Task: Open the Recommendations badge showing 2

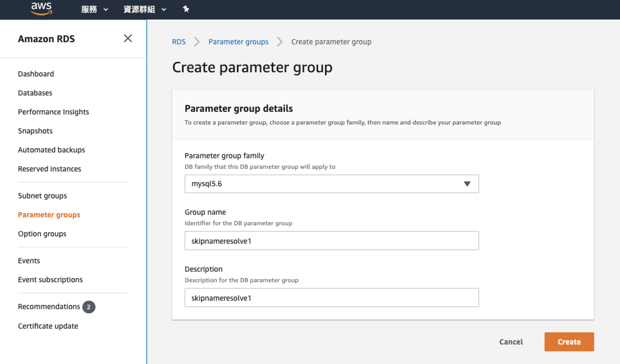Action: coord(89,307)
